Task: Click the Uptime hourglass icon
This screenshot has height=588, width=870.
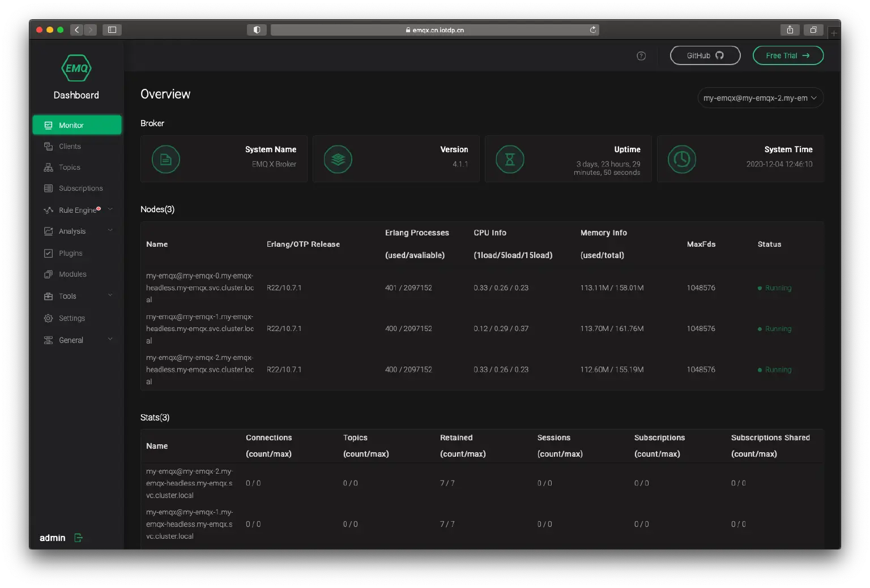Action: [510, 159]
